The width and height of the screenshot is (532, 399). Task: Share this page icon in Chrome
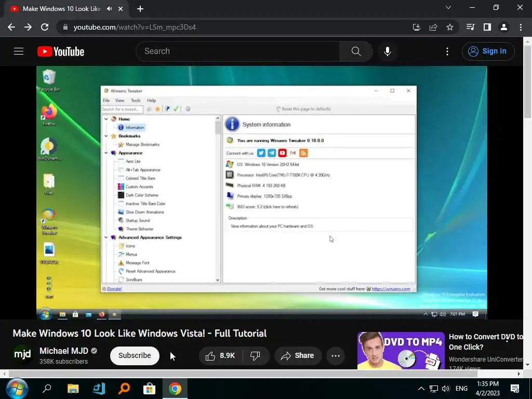433,27
